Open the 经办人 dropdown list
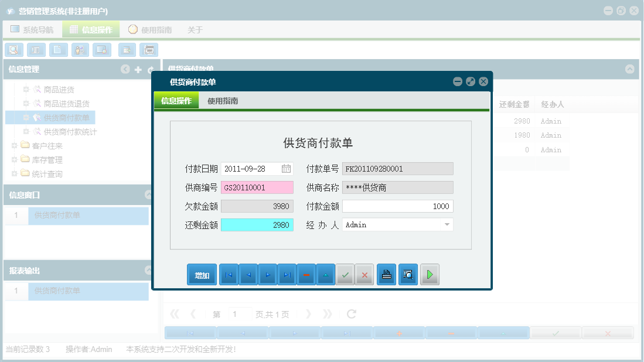Image resolution: width=644 pixels, height=362 pixels. (447, 224)
